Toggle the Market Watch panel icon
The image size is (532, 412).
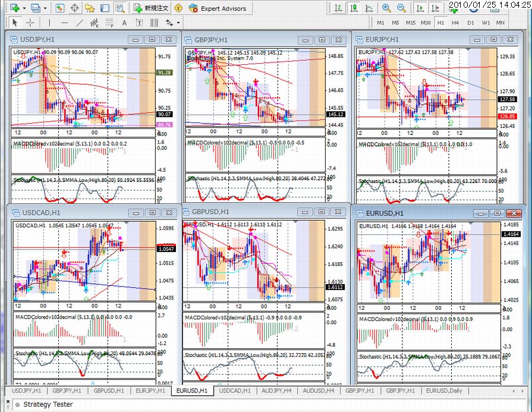[59, 8]
